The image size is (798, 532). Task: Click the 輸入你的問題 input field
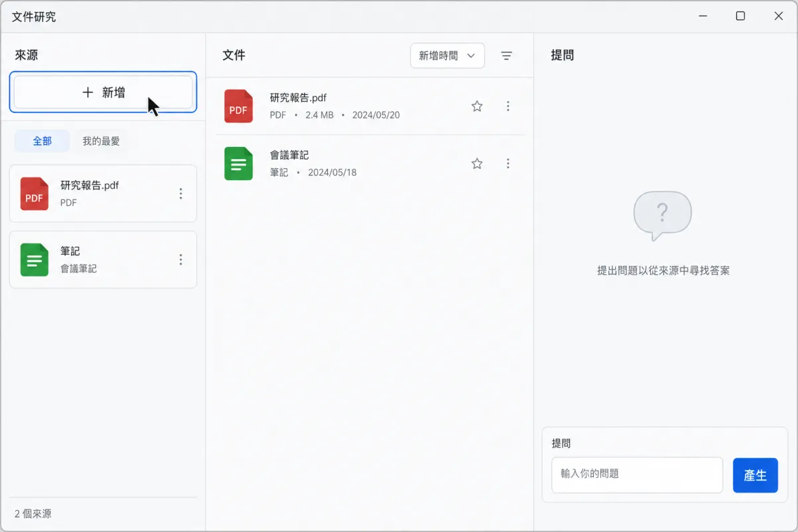637,475
